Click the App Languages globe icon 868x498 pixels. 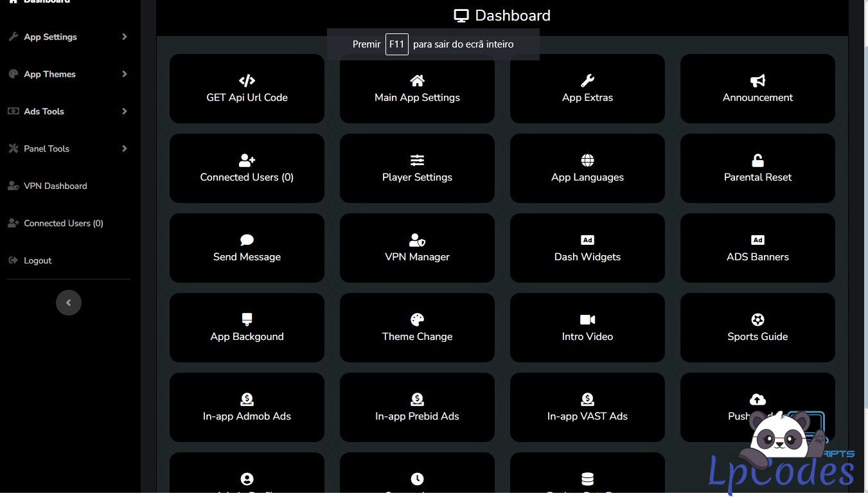point(587,161)
